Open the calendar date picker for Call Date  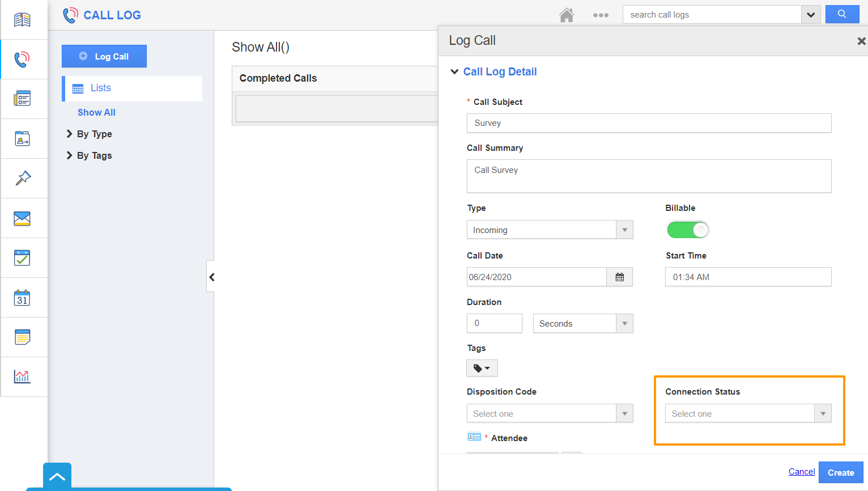pos(619,277)
